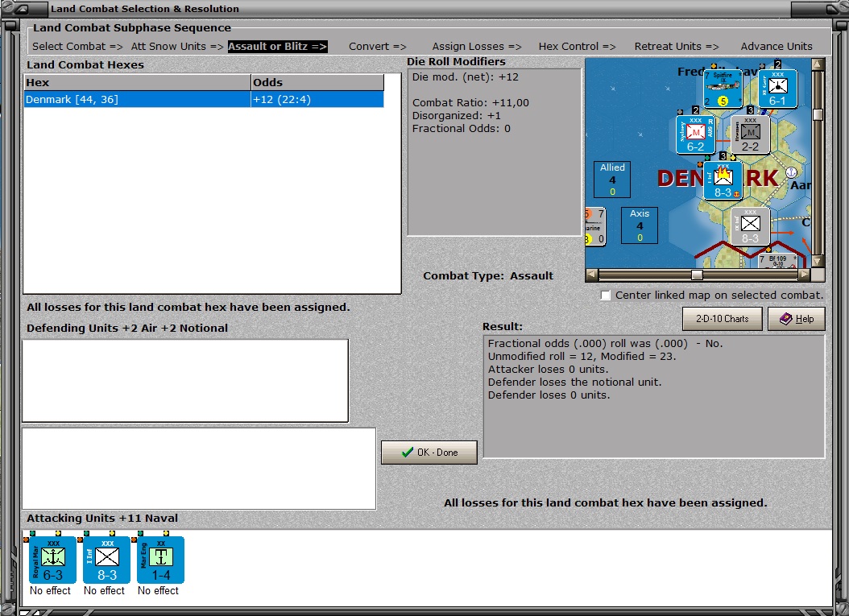Click the Fractional Odds: 0 line

click(462, 128)
